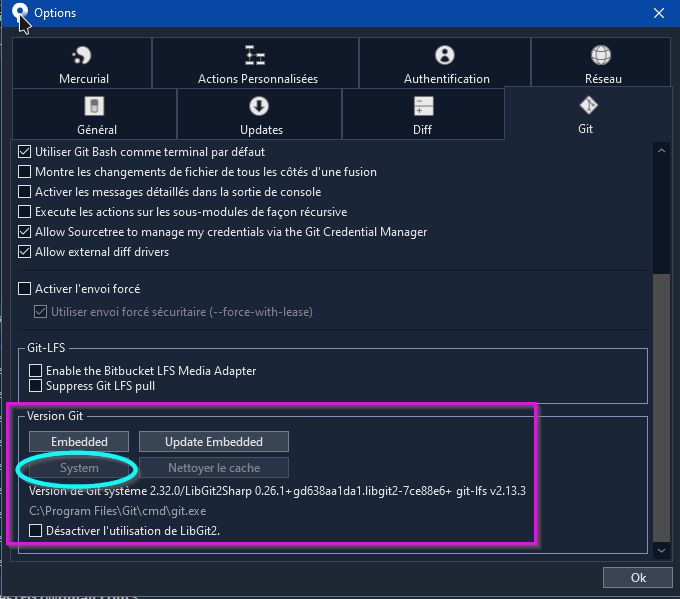680x599 pixels.
Task: Open the Diff tab label
Action: tap(422, 130)
